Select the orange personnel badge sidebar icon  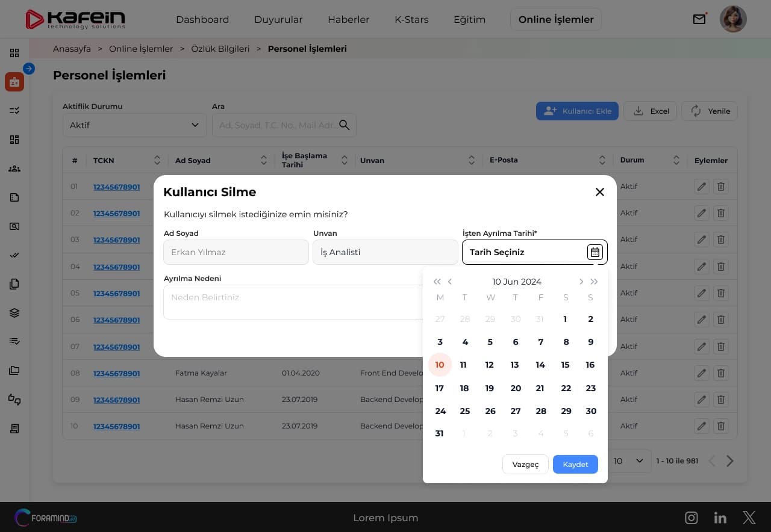14,82
